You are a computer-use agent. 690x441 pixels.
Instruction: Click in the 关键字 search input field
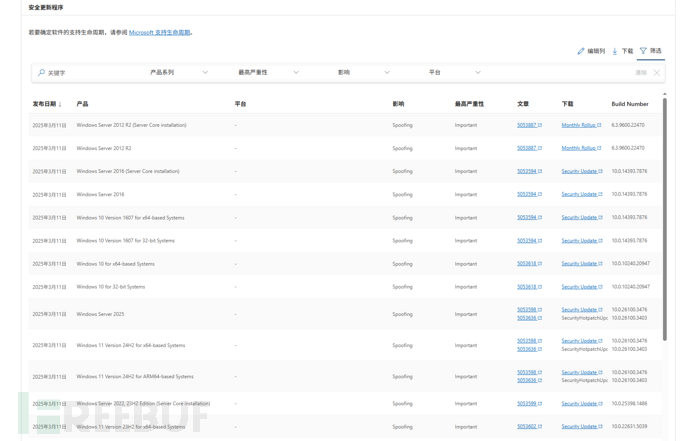pyautogui.click(x=90, y=73)
